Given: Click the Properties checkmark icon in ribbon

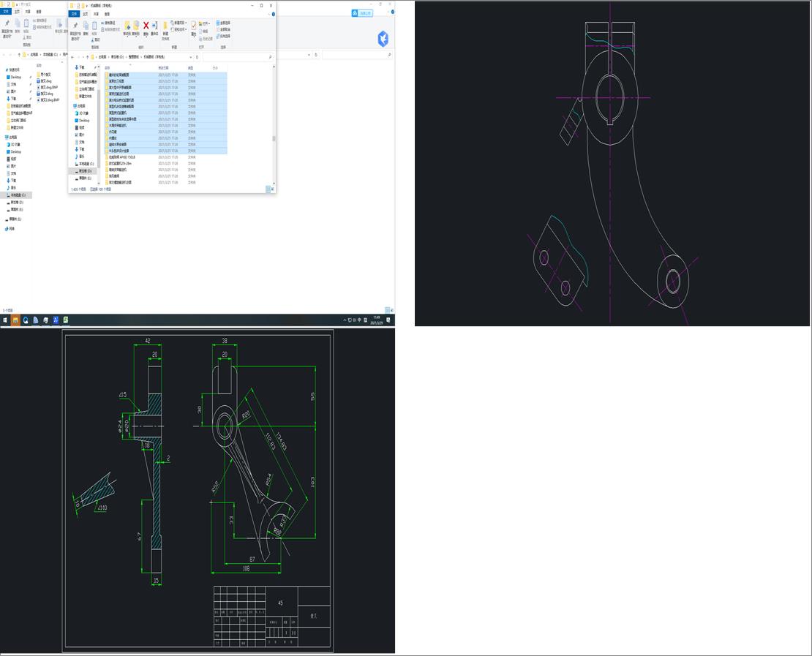Looking at the screenshot, I should coord(194,26).
